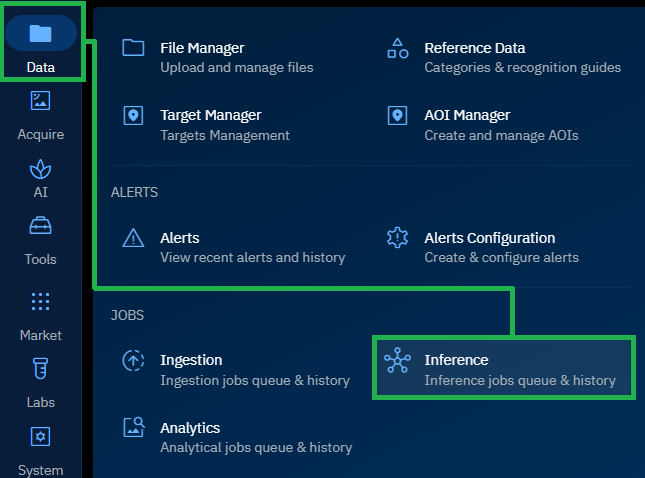The image size is (645, 478).
Task: Click the Reference Data shapes icon
Action: (397, 48)
